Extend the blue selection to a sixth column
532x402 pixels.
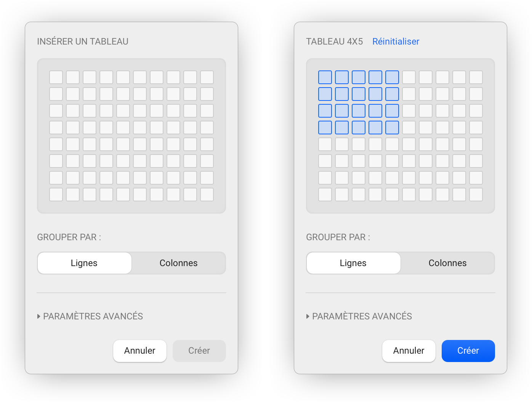tap(409, 127)
